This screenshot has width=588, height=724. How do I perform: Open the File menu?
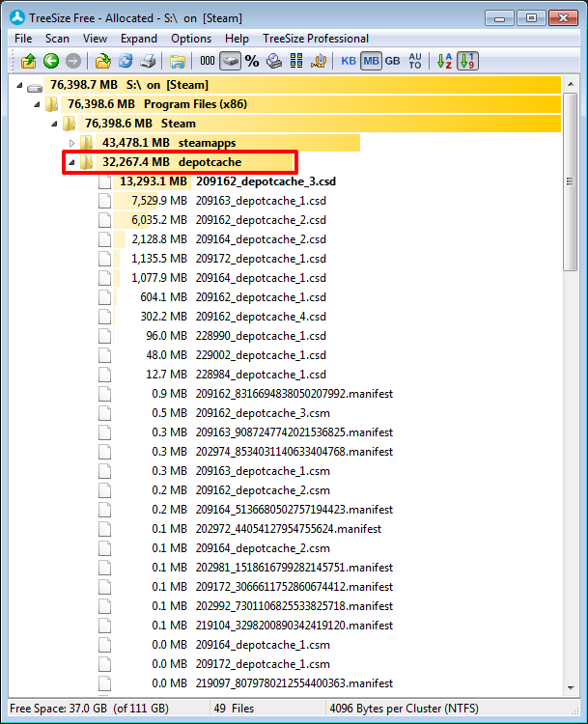(x=23, y=39)
